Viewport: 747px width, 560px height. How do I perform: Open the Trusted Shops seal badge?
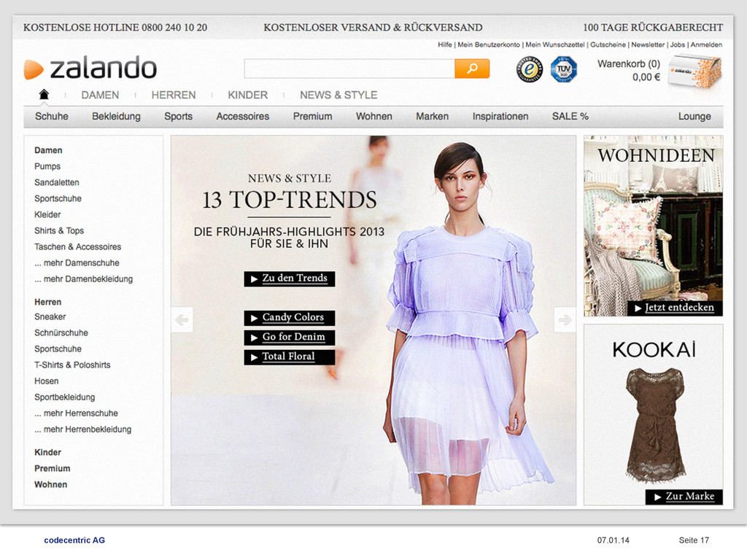[x=530, y=69]
